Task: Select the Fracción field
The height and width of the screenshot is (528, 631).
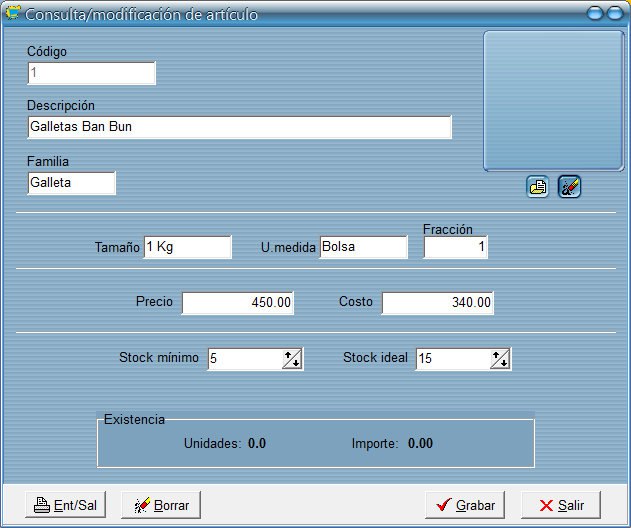Action: (456, 247)
